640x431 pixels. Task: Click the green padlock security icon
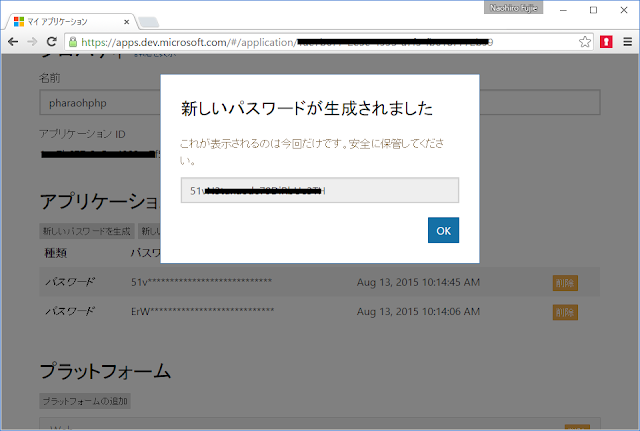click(73, 42)
